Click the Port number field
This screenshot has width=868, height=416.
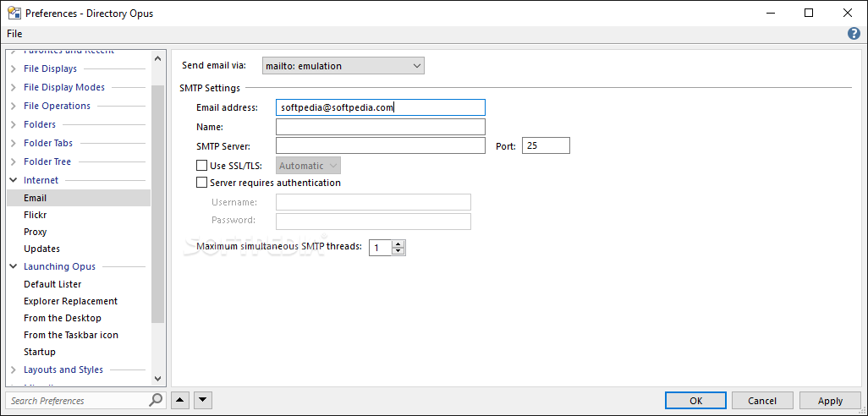pos(546,145)
